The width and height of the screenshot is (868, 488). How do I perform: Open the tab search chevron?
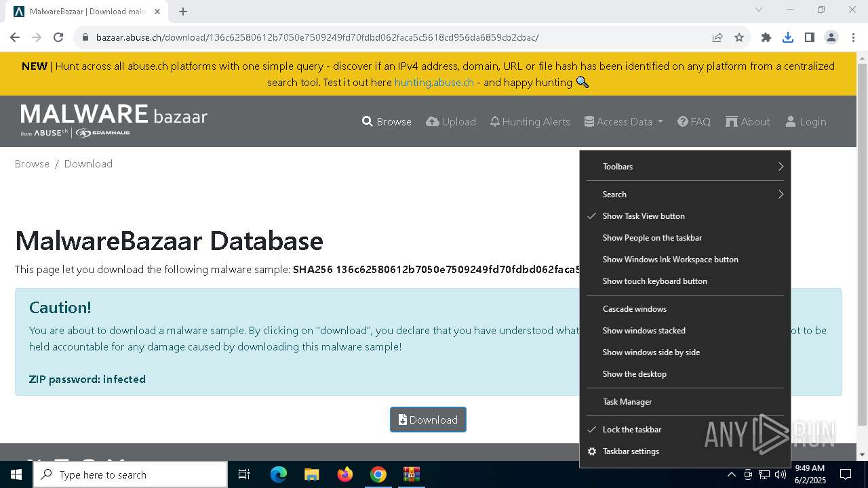pos(759,9)
